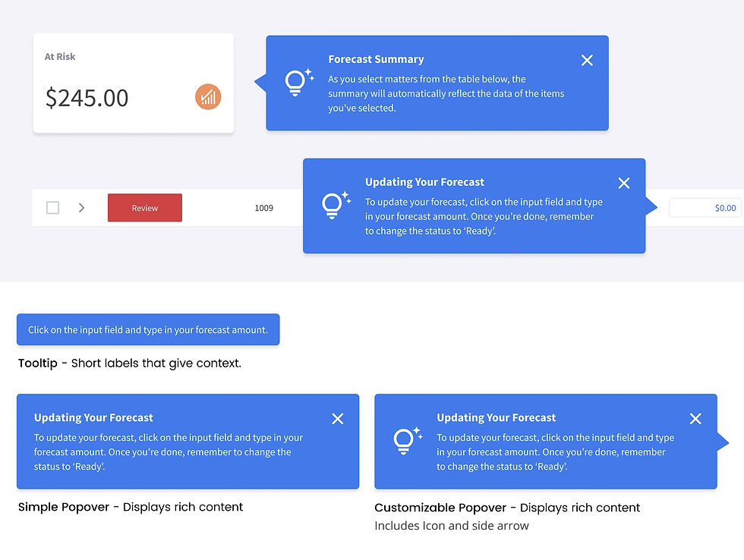This screenshot has height=560, width=744.
Task: Click lightbulb icon in the table row's popover
Action: 334,205
